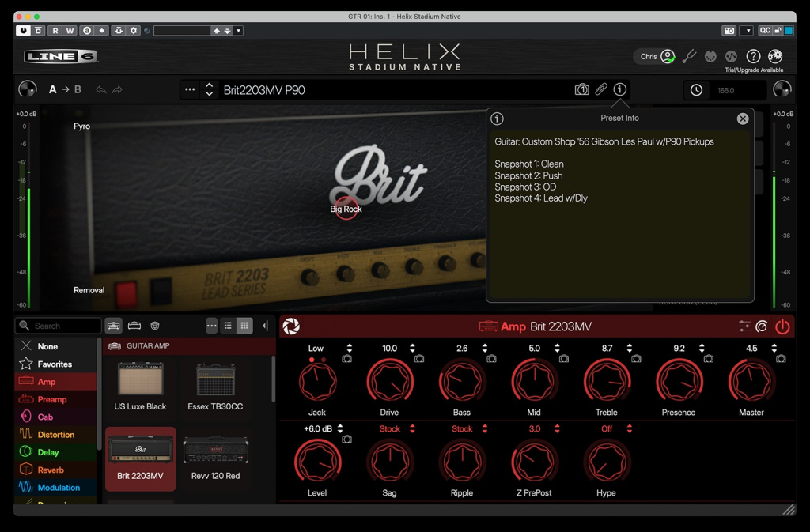
Task: Select the Distortion category
Action: [x=57, y=435]
